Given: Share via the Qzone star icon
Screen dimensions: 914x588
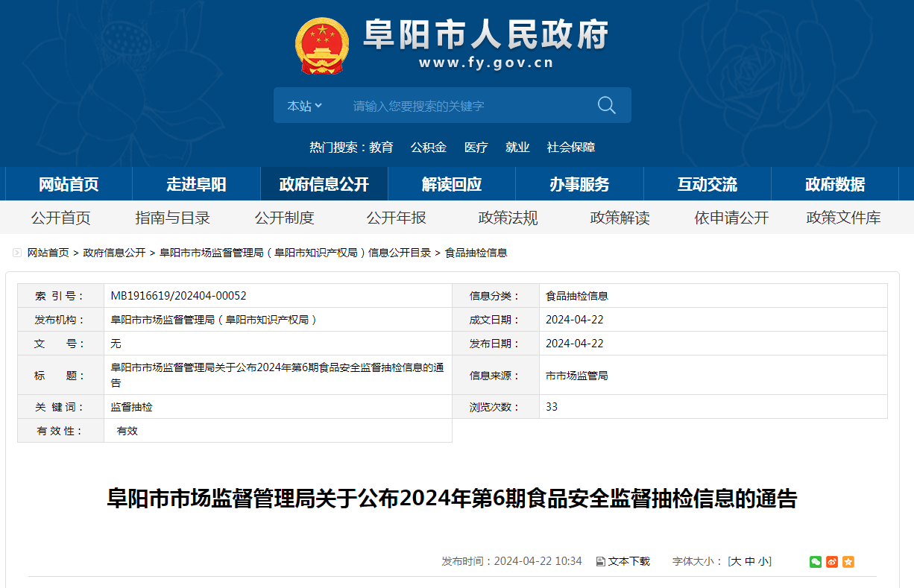Looking at the screenshot, I should click(848, 561).
